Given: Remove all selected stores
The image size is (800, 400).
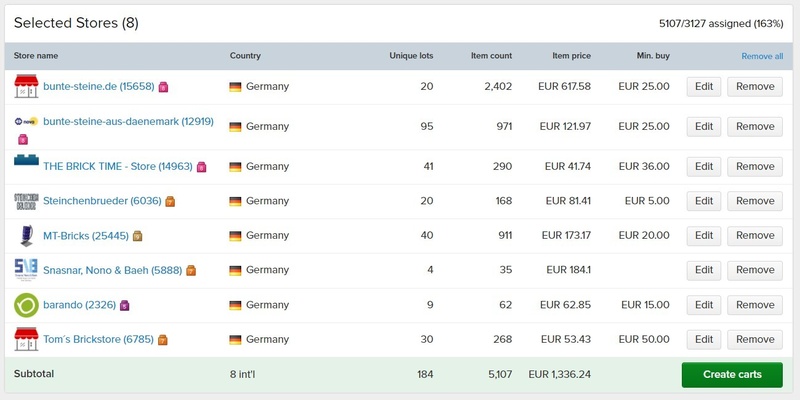Looking at the screenshot, I should coord(762,56).
